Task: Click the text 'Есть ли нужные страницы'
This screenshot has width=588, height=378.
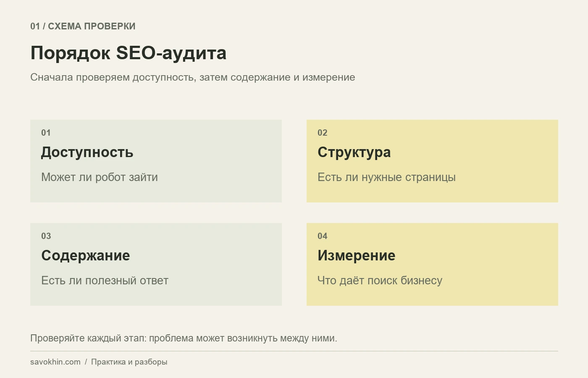Action: 386,177
